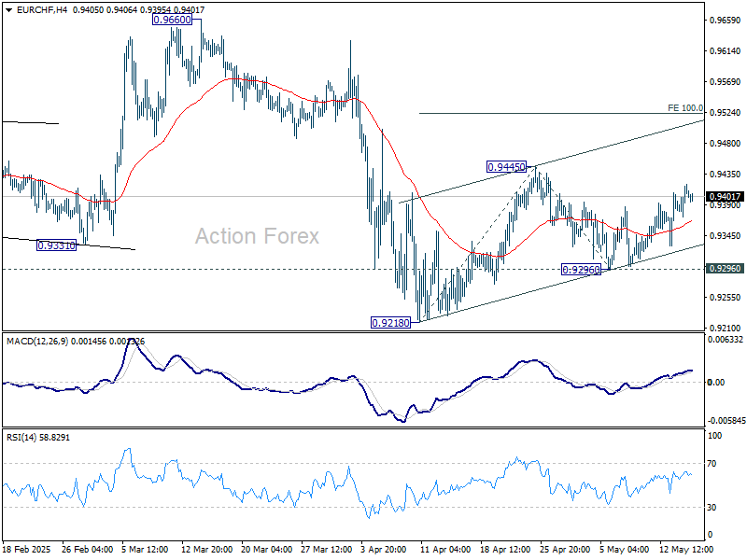Open the EURCHF,H4 symbol dropdown triangle
The image size is (747, 560).
tap(8, 8)
